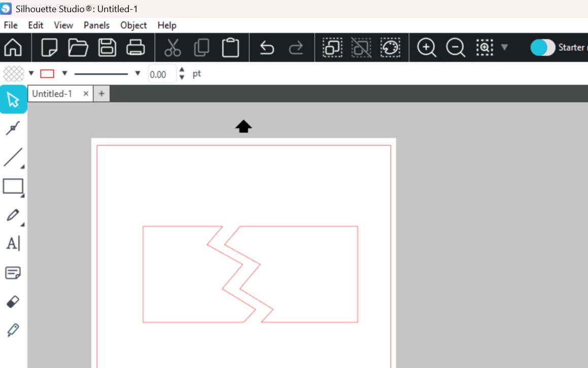588x368 pixels.
Task: Select the Rectangle drawing tool
Action: point(13,186)
